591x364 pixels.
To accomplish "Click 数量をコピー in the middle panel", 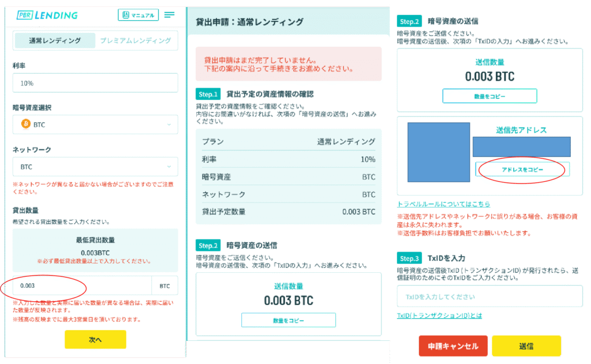I will click(x=289, y=320).
